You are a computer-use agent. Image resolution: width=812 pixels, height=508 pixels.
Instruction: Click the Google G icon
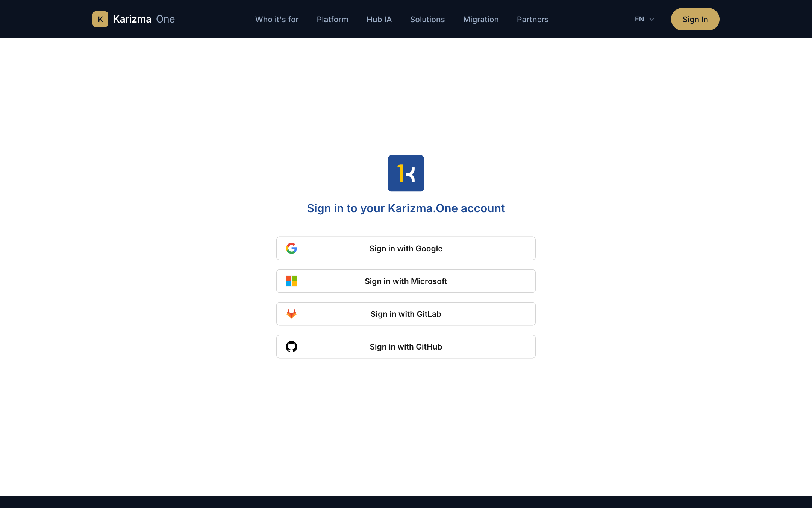point(291,248)
